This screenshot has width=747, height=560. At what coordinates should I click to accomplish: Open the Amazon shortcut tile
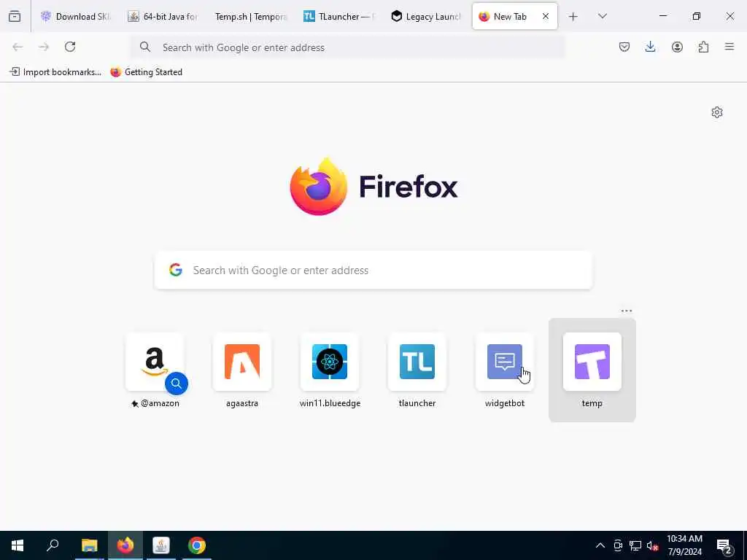pos(155,370)
